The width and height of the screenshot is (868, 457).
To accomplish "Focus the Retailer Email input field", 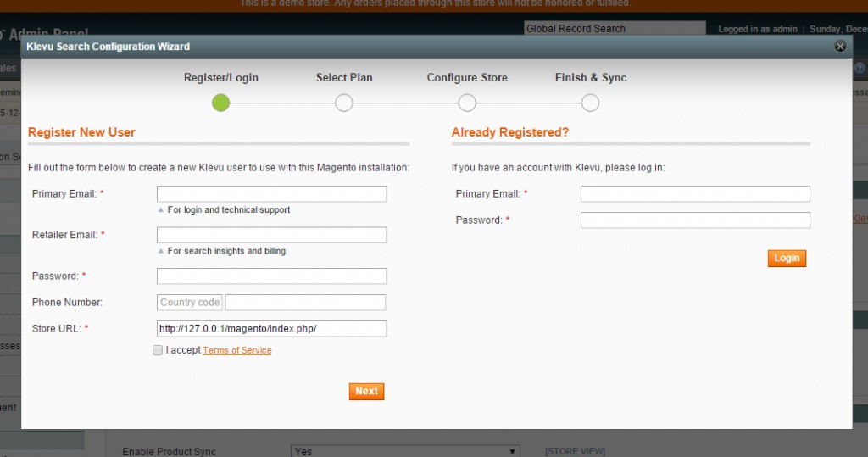I will pyautogui.click(x=271, y=235).
